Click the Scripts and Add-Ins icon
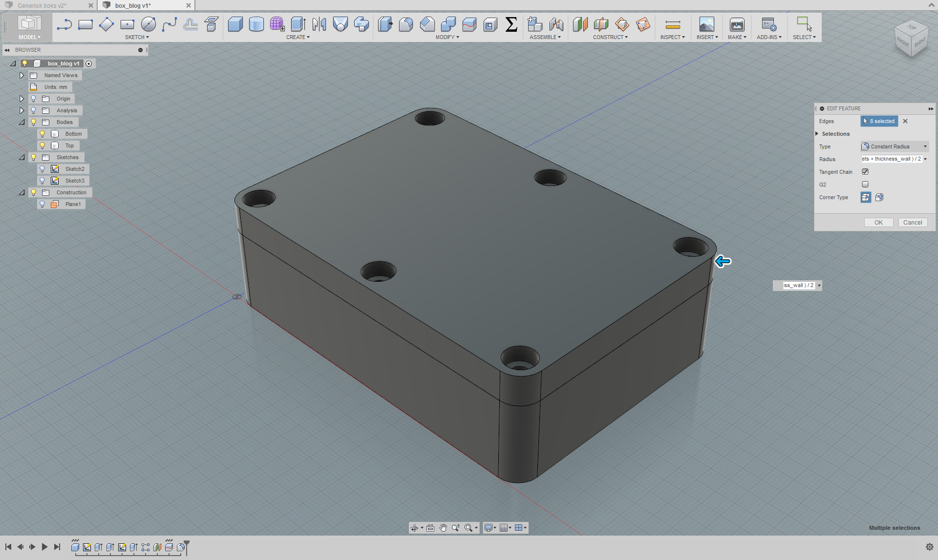This screenshot has height=560, width=938. click(769, 24)
